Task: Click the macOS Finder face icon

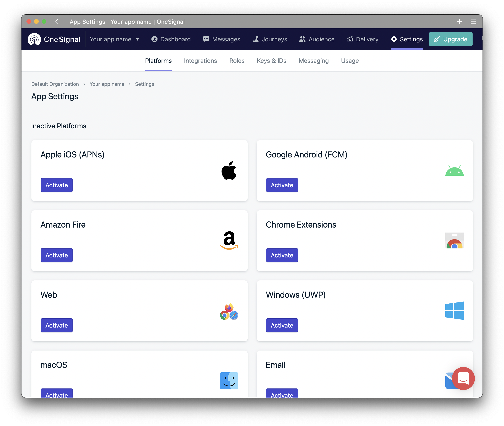Action: coord(229,381)
